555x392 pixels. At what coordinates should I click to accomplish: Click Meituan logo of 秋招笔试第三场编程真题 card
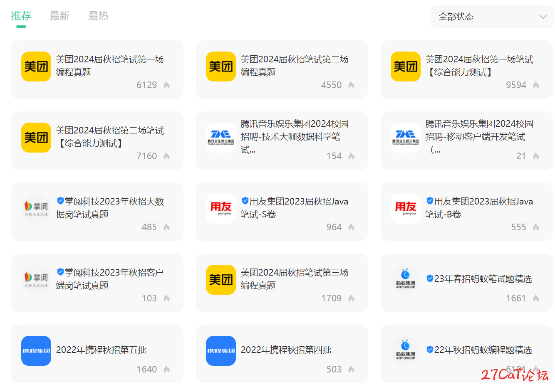click(x=221, y=280)
